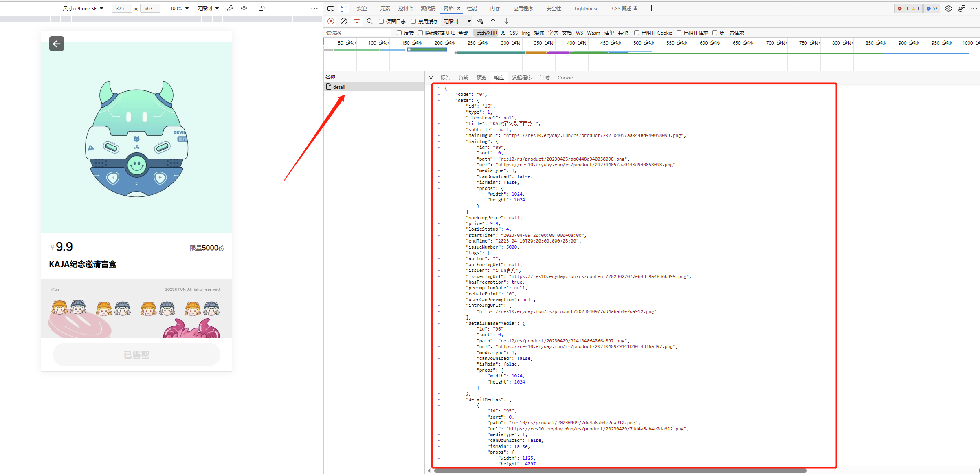
Task: Filter requests by Fetch/XHR type
Action: (x=485, y=33)
